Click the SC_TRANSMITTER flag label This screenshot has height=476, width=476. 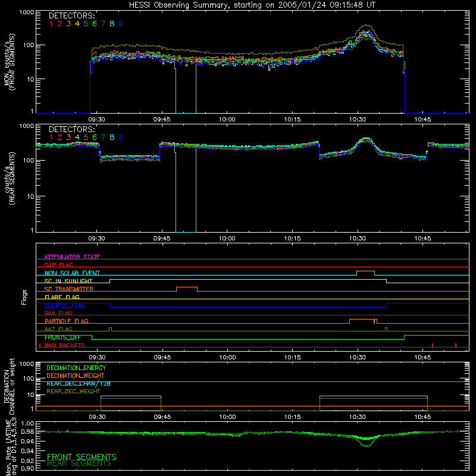69,289
